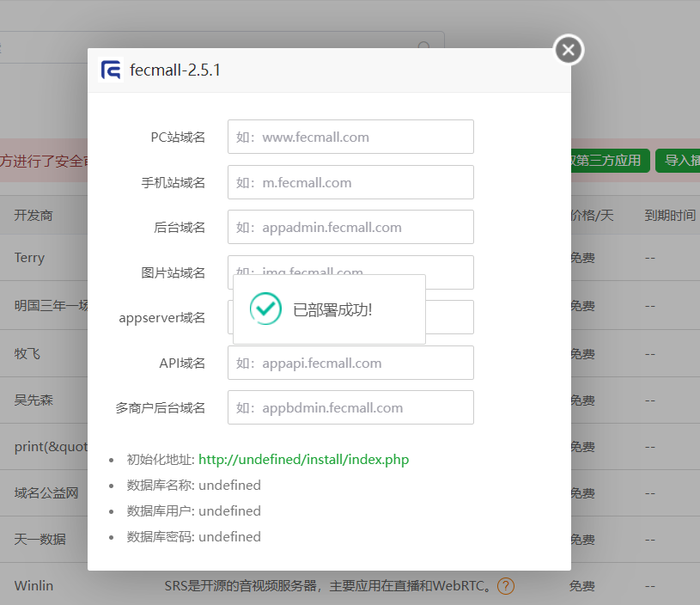This screenshot has height=605, width=700.
Task: Click the 多商户后台域名 field label
Action: click(x=161, y=408)
